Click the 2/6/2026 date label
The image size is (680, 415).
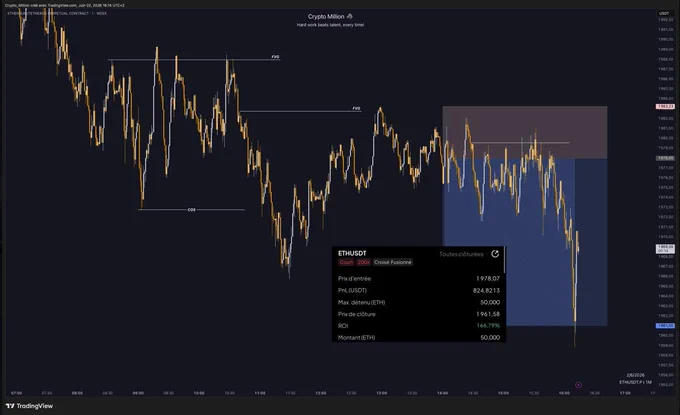pos(635,375)
